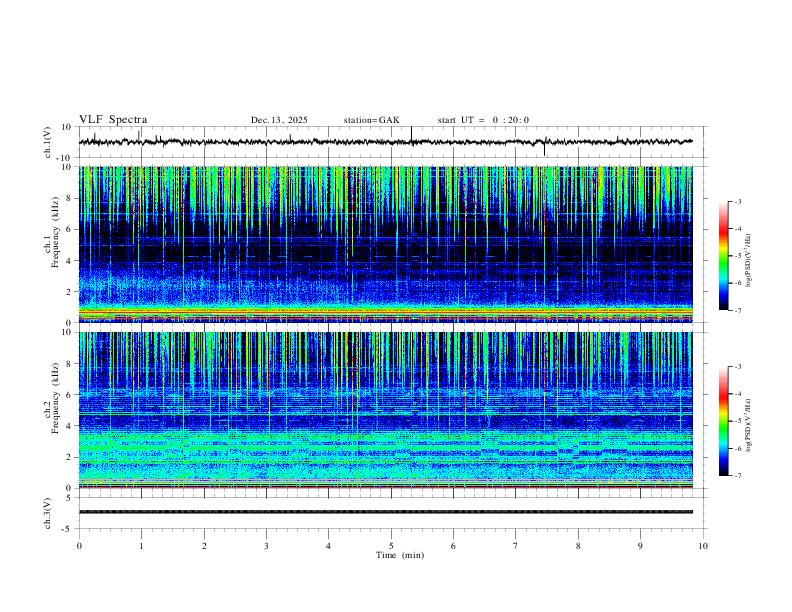
Task: Click the "station=GAK" label
Action: coord(371,120)
